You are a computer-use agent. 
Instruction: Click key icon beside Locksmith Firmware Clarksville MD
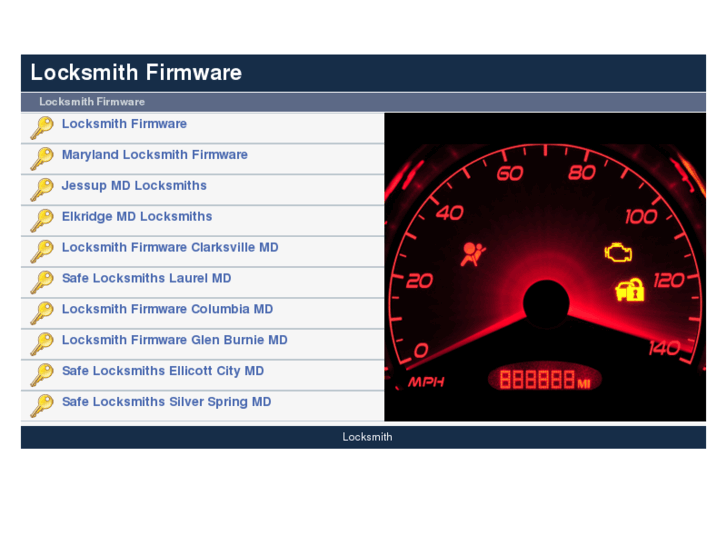[x=42, y=252]
